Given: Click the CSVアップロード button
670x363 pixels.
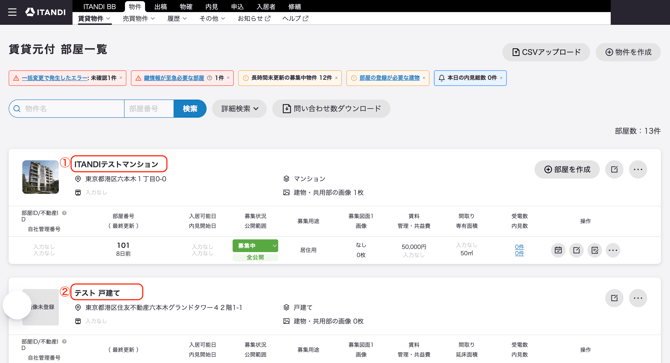Looking at the screenshot, I should 546,52.
